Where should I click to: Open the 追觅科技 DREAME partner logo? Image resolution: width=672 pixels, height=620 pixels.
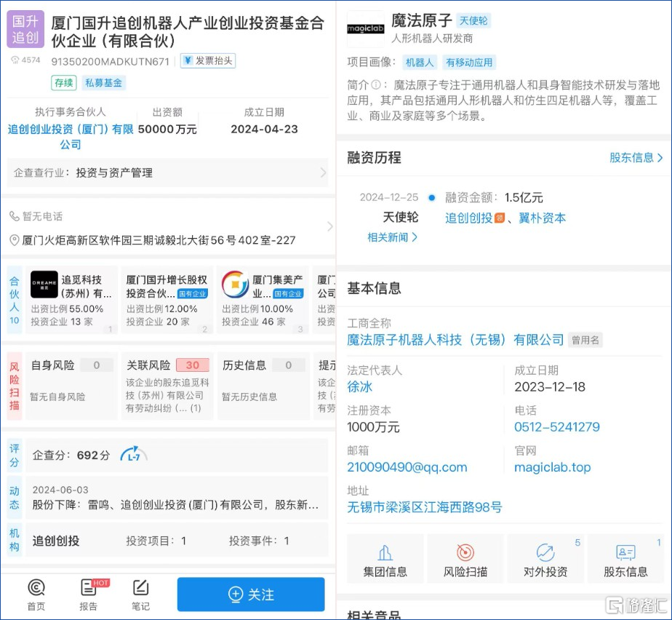point(44,285)
